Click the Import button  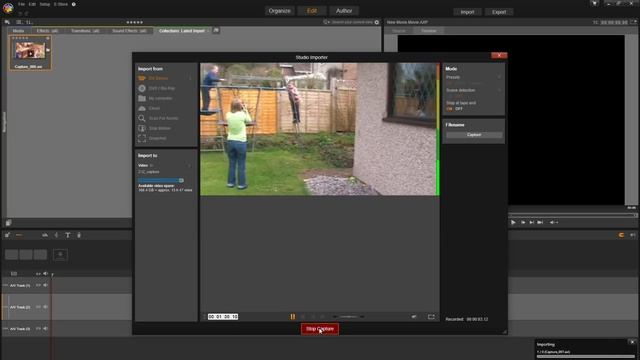coord(467,12)
